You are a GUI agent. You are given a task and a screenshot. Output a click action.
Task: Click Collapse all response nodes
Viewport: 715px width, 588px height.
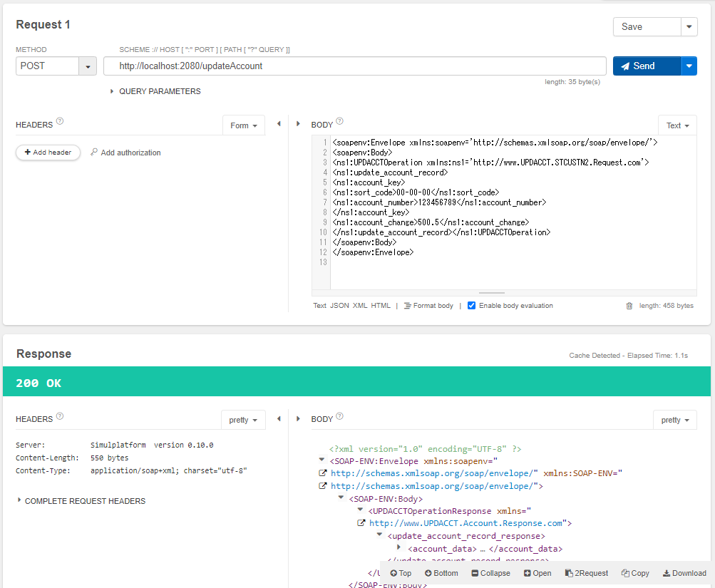pyautogui.click(x=490, y=573)
